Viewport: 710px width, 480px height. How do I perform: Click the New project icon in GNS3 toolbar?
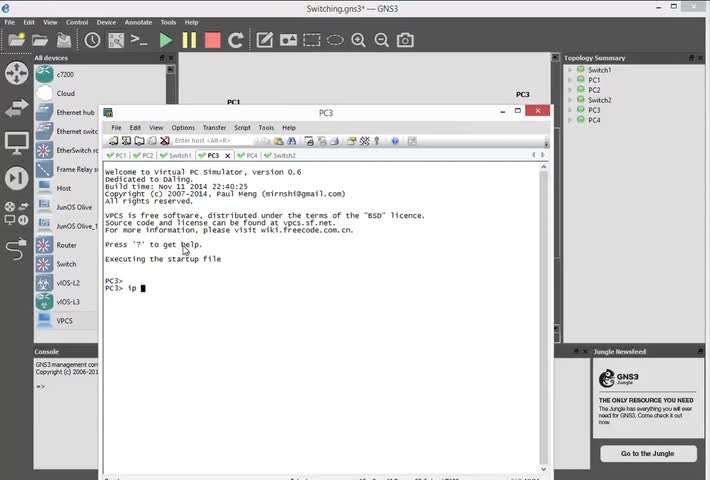(16, 40)
